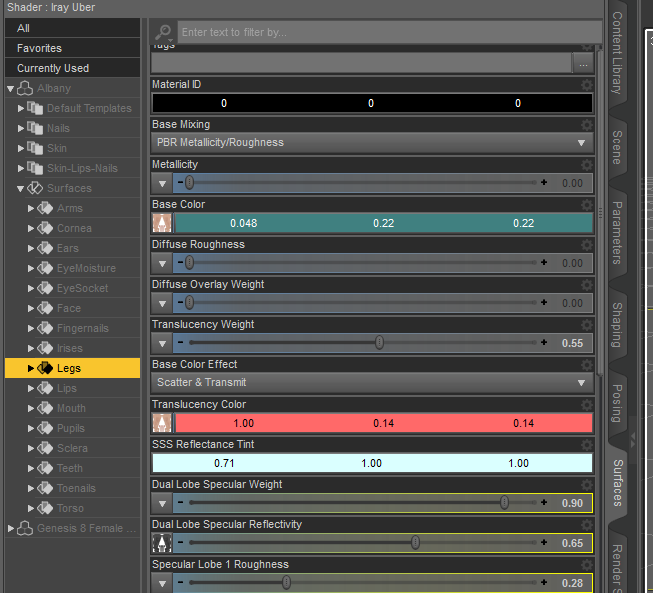Viewport: 653px width, 593px height.
Task: Open the Metallicity map menu arrow
Action: point(162,183)
